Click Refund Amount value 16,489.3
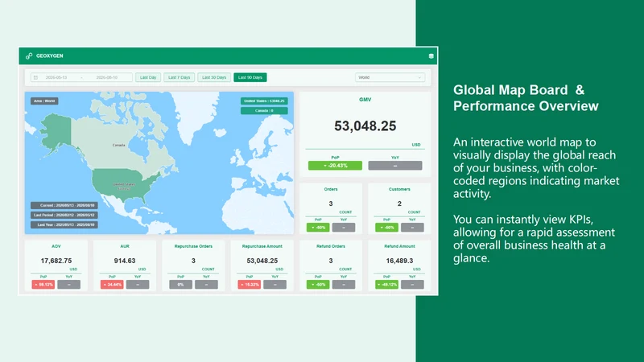Viewport: 644px width, 362px height. (399, 261)
